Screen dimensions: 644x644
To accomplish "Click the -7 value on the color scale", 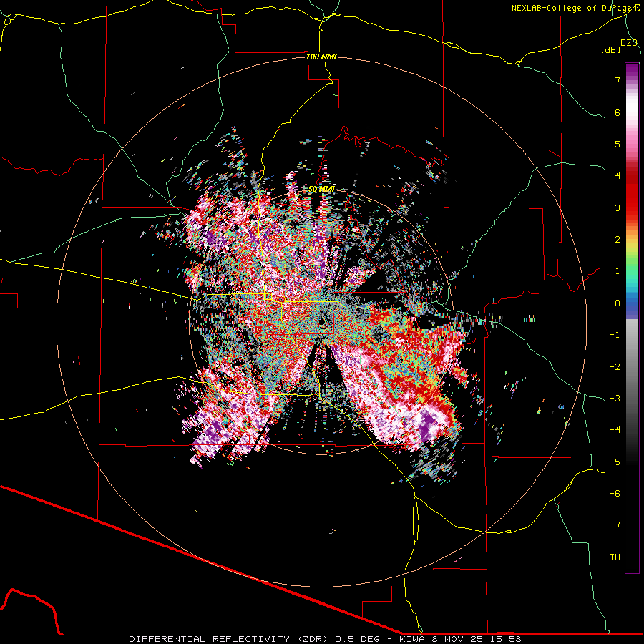I will click(x=615, y=525).
